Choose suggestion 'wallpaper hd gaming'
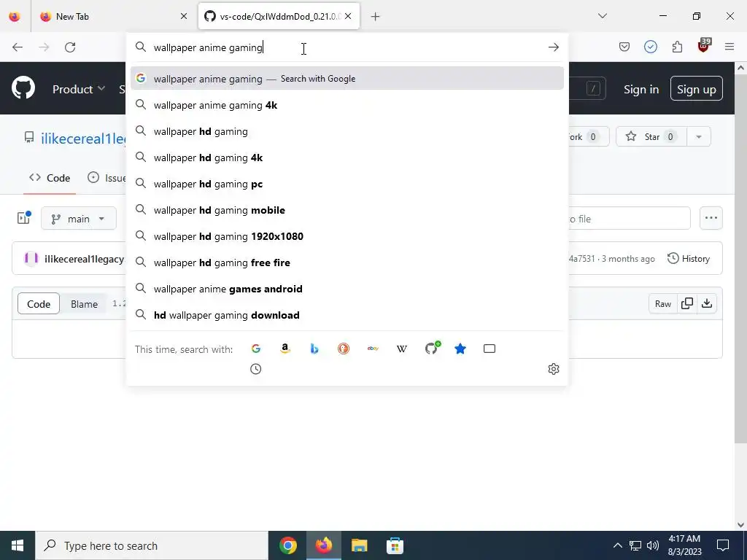This screenshot has height=560, width=747. point(347,131)
